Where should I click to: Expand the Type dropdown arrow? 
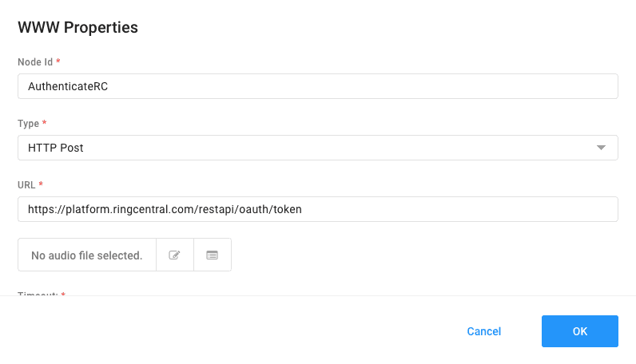click(x=602, y=148)
